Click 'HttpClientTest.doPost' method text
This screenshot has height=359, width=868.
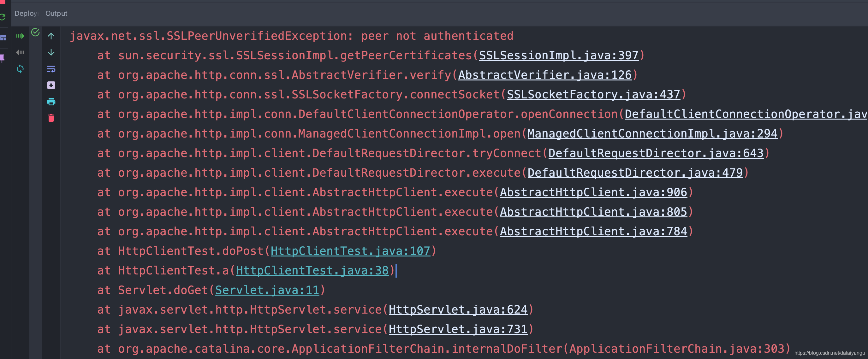[191, 250]
